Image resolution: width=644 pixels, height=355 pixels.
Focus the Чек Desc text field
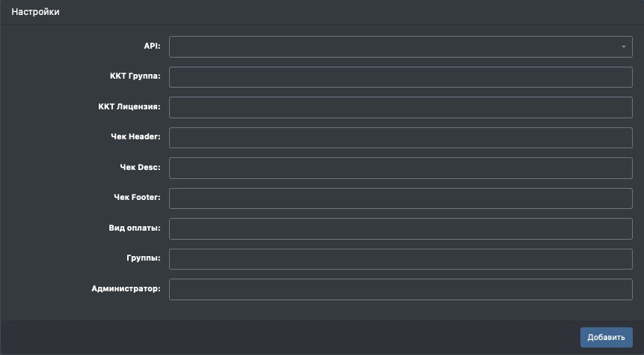pos(401,168)
